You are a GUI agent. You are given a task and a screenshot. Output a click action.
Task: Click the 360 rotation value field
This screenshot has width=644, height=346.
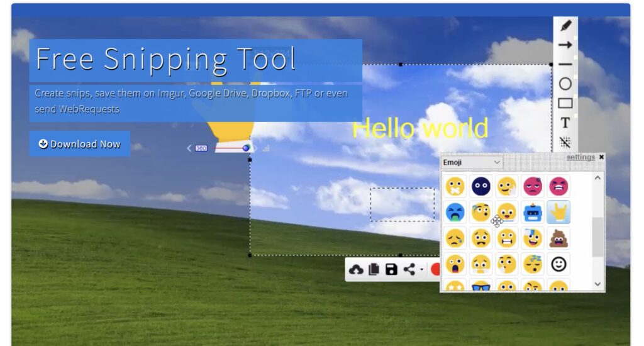201,148
